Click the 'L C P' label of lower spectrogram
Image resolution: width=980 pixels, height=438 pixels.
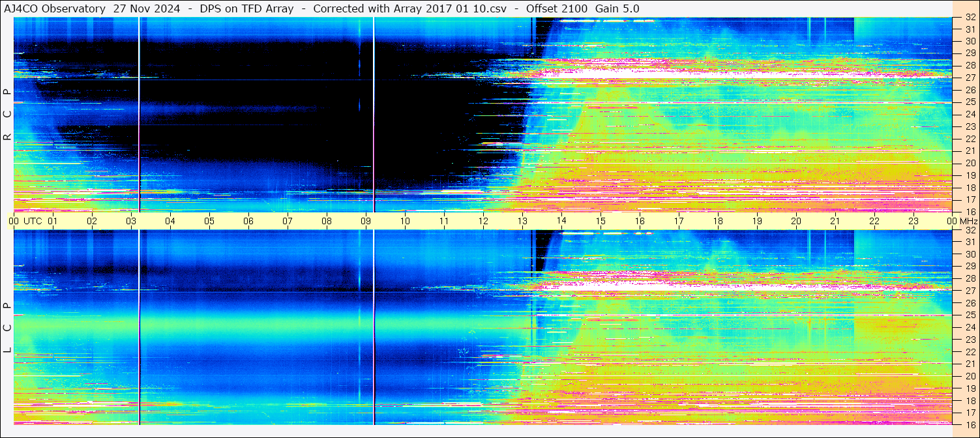(7, 328)
